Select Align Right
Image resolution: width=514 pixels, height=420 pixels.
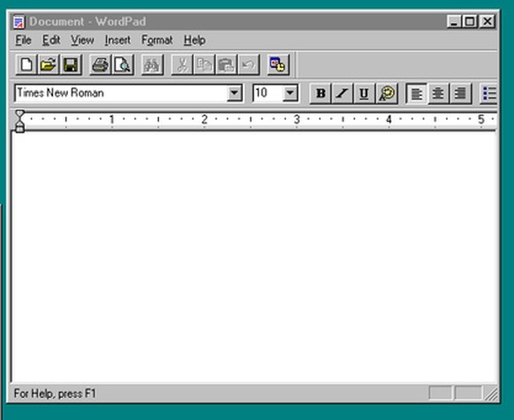460,94
